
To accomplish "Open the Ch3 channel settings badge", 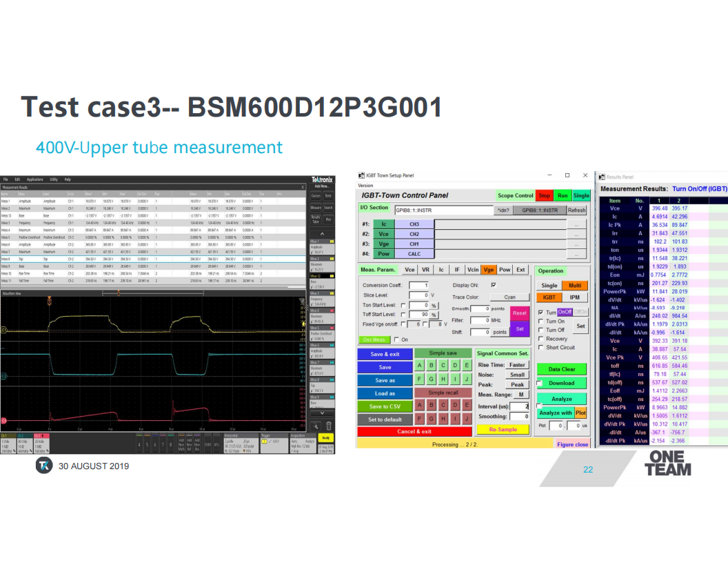I will (x=41, y=443).
